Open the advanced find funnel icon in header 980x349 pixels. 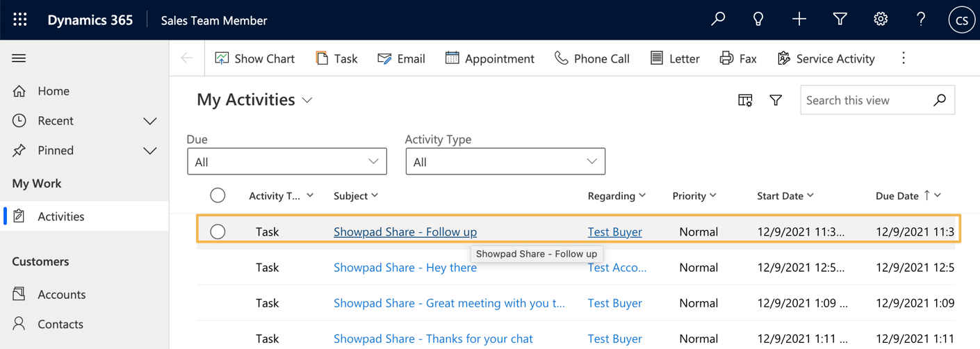(x=840, y=20)
